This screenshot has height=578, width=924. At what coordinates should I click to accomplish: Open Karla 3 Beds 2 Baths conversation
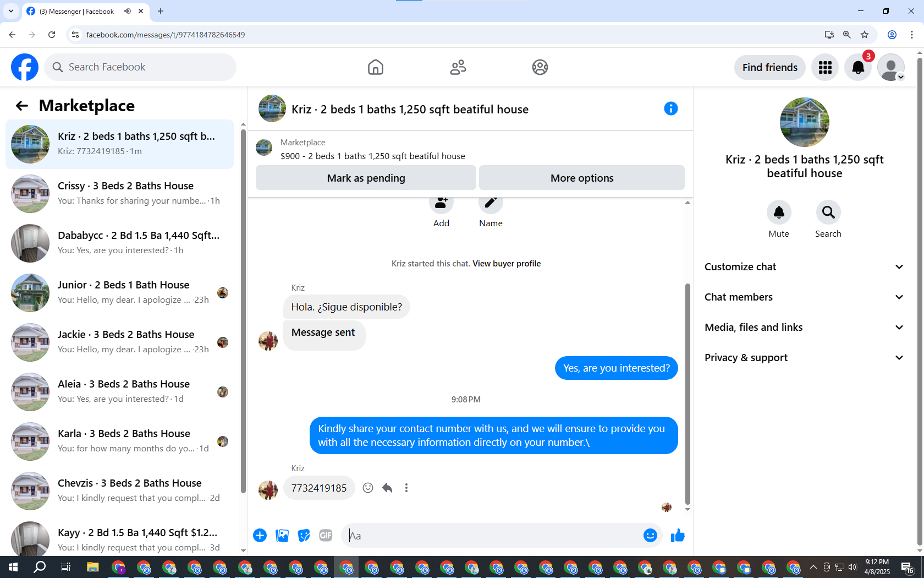point(119,441)
